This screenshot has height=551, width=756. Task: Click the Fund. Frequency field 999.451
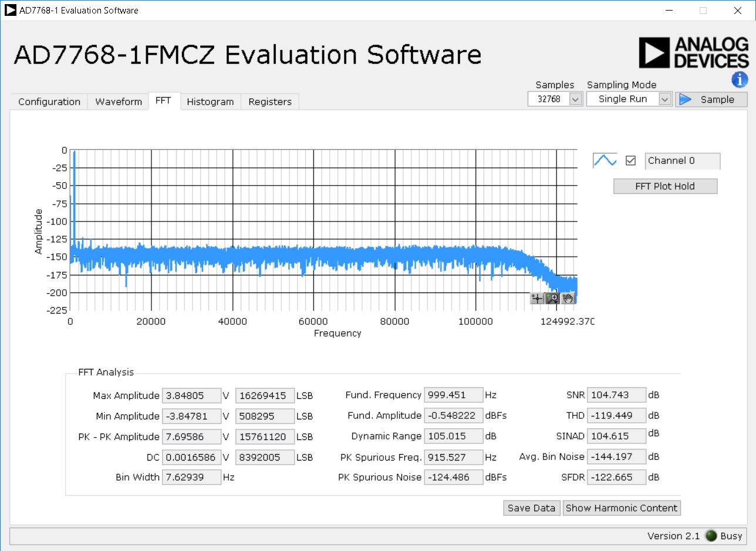coord(454,395)
